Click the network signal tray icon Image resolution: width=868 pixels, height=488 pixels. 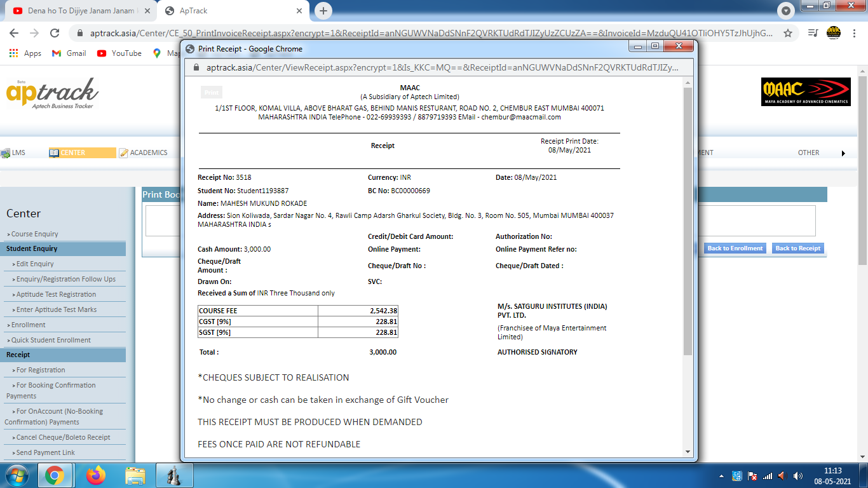(767, 475)
